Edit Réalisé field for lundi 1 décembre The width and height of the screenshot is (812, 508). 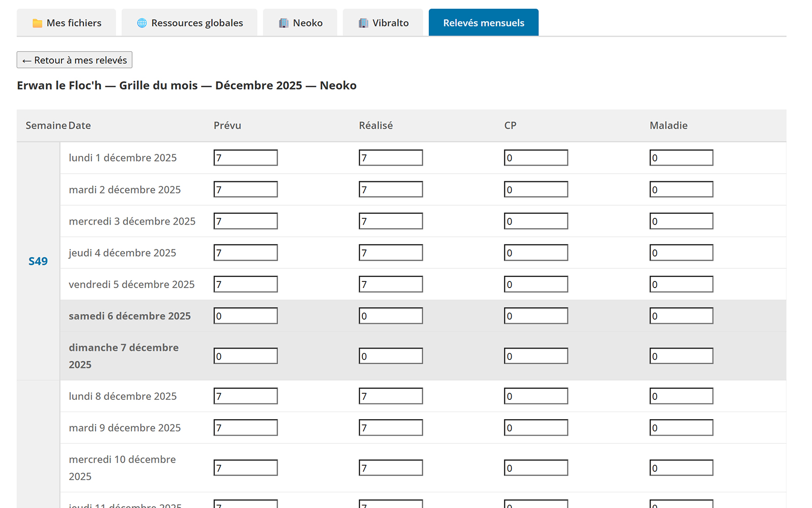coord(391,157)
